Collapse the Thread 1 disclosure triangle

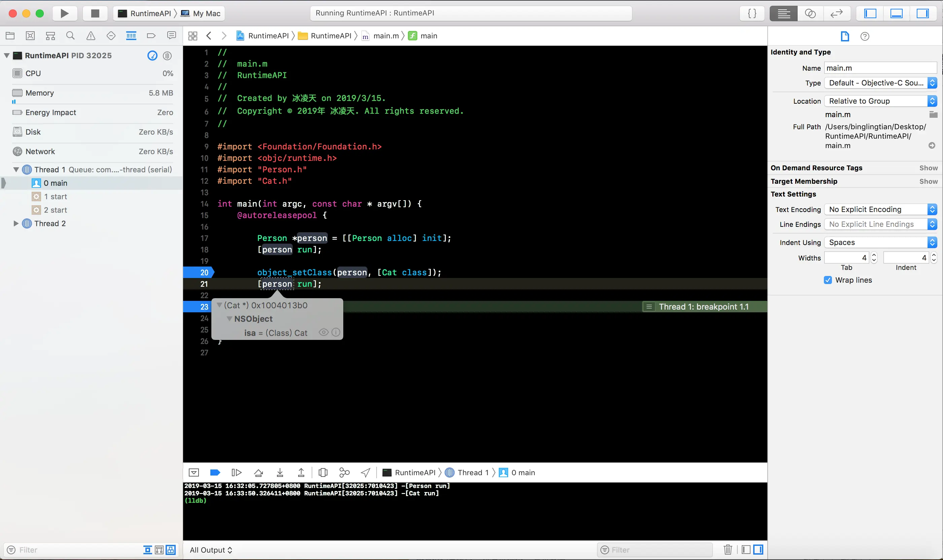pyautogui.click(x=16, y=169)
